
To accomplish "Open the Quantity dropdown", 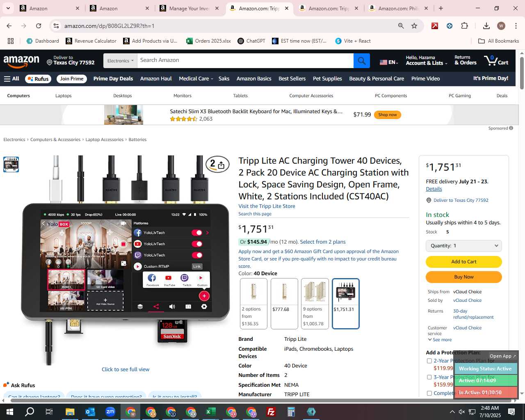I will (463, 246).
